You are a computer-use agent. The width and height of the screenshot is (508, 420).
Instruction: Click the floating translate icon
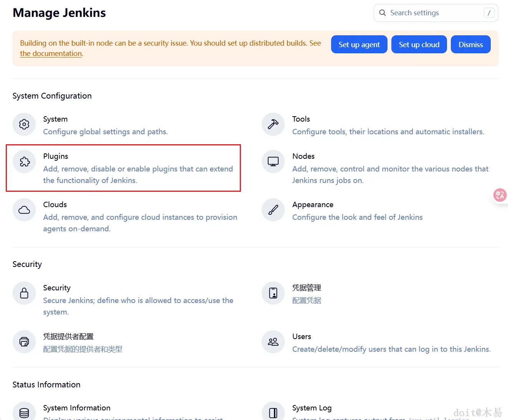coord(500,195)
